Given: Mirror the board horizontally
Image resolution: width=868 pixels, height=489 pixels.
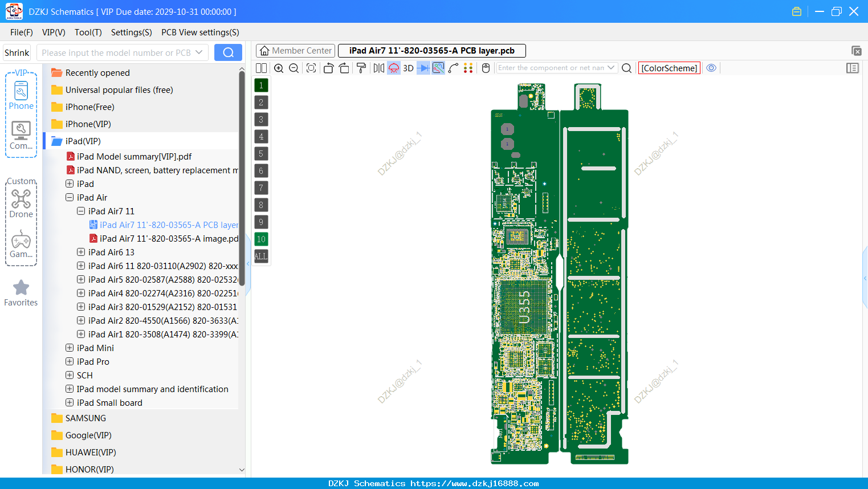Looking at the screenshot, I should (x=378, y=68).
